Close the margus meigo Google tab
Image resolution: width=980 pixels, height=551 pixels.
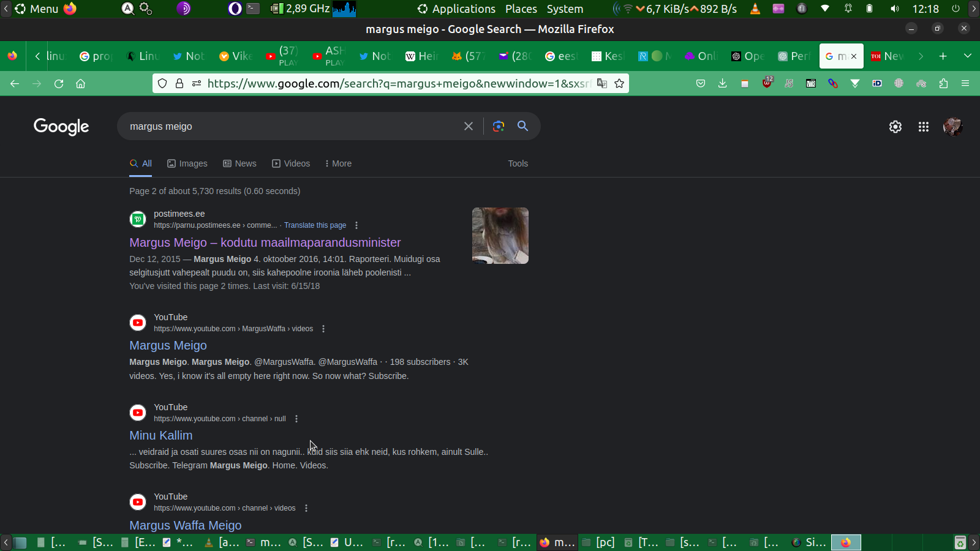click(x=854, y=56)
